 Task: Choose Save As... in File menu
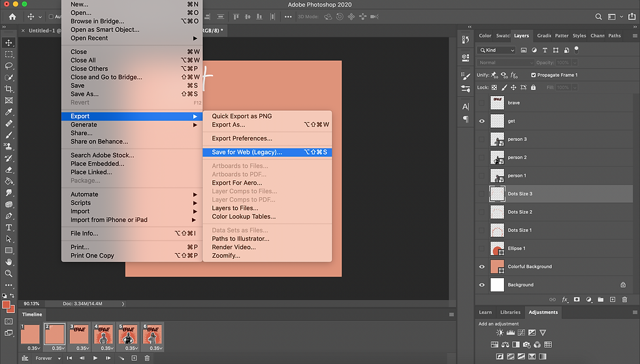pyautogui.click(x=132, y=94)
